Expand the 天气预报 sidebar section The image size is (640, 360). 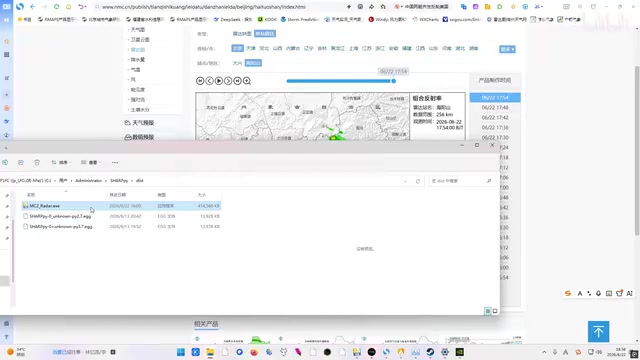139,122
